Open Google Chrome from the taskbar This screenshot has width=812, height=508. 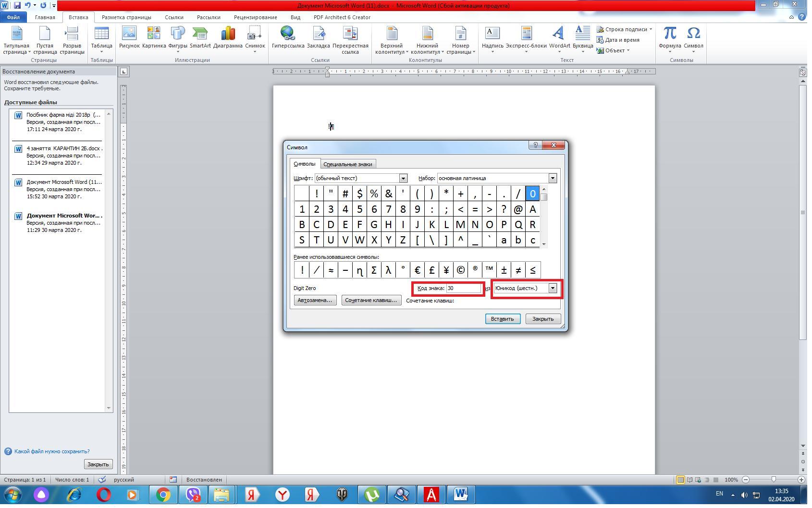pos(163,495)
